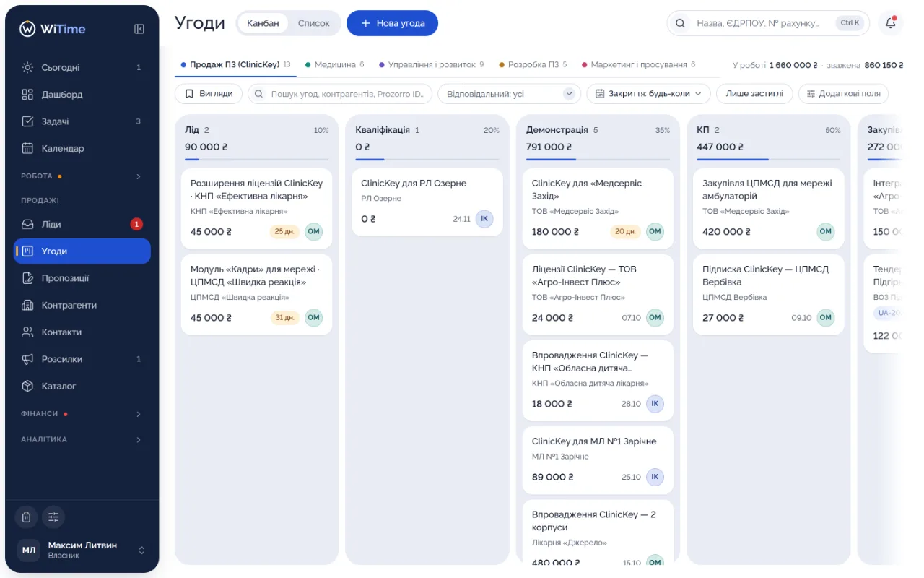Click the Нова угода button
Viewport: 924px width, 578px height.
(x=392, y=23)
